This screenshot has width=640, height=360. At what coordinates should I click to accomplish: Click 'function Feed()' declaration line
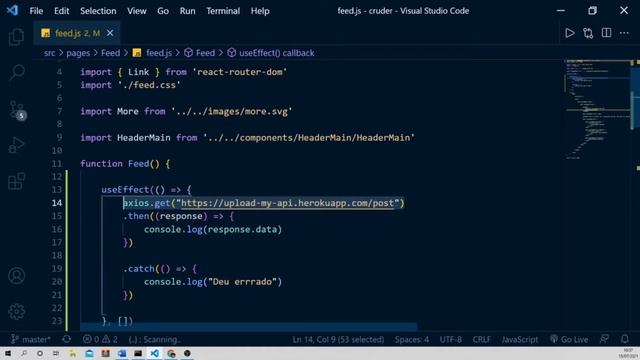[x=125, y=164]
